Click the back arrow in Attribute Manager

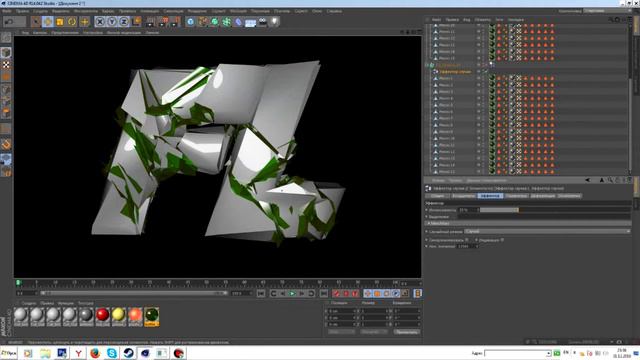click(588, 180)
